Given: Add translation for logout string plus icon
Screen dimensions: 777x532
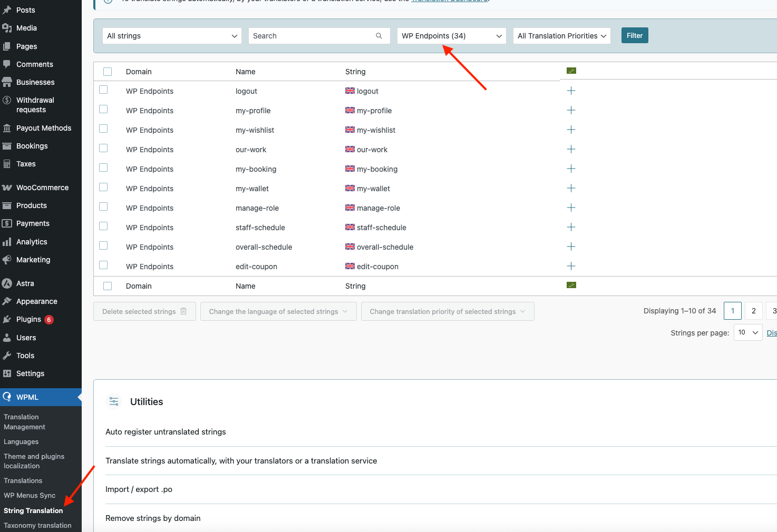Looking at the screenshot, I should (x=571, y=91).
